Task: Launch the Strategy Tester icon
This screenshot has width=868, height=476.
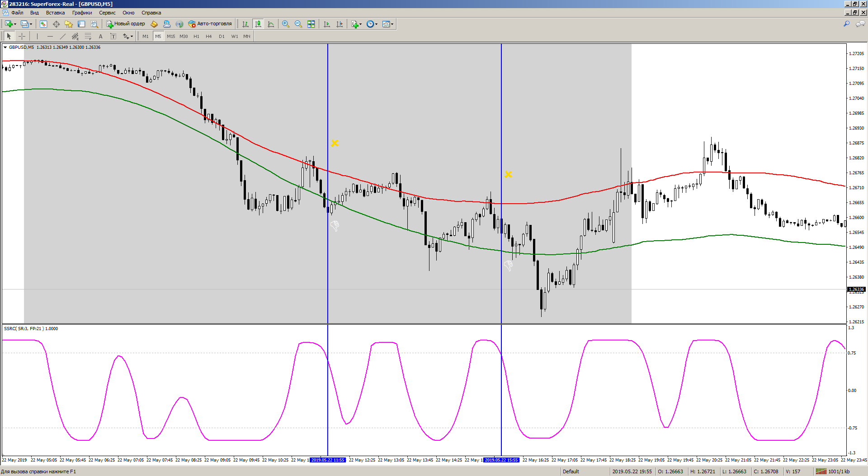Action: click(94, 24)
